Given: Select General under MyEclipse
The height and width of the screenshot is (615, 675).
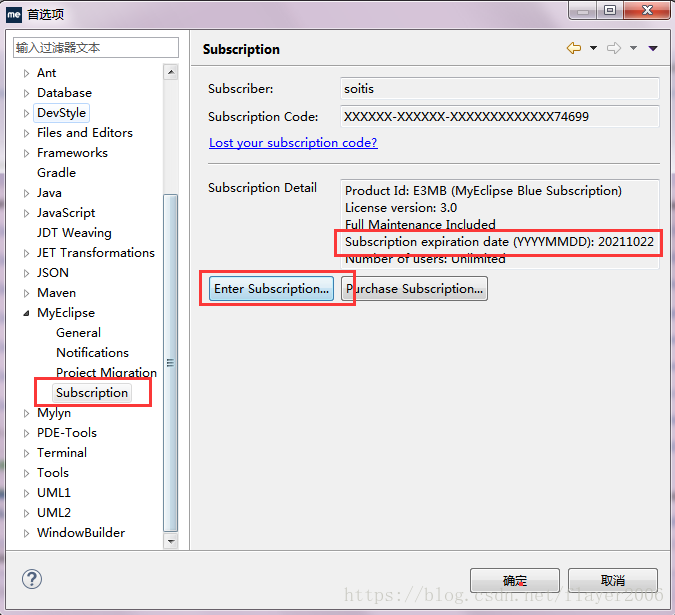Looking at the screenshot, I should coord(78,333).
